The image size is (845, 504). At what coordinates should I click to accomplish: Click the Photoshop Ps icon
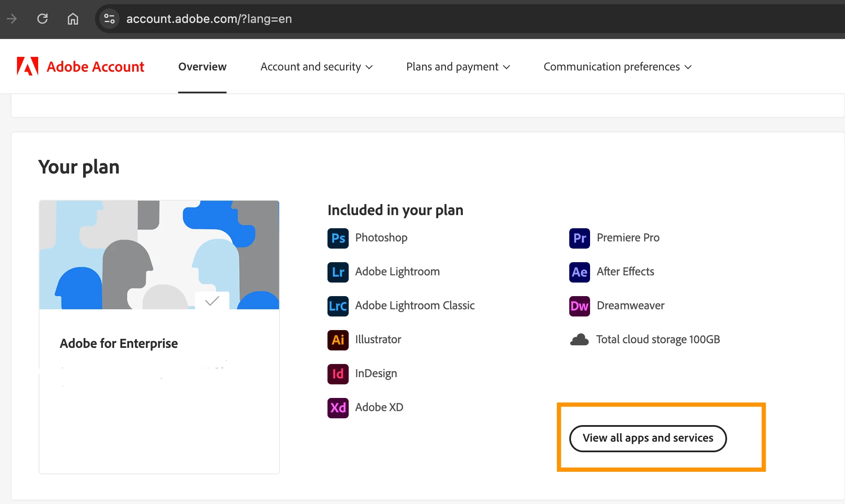click(x=338, y=238)
